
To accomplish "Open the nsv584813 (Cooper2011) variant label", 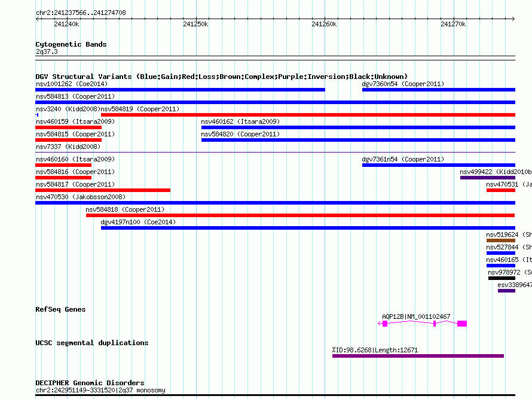I will tap(75, 96).
